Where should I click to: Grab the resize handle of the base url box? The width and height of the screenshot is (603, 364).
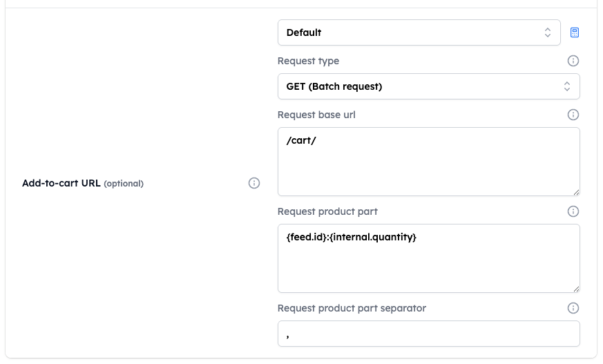[x=576, y=192]
